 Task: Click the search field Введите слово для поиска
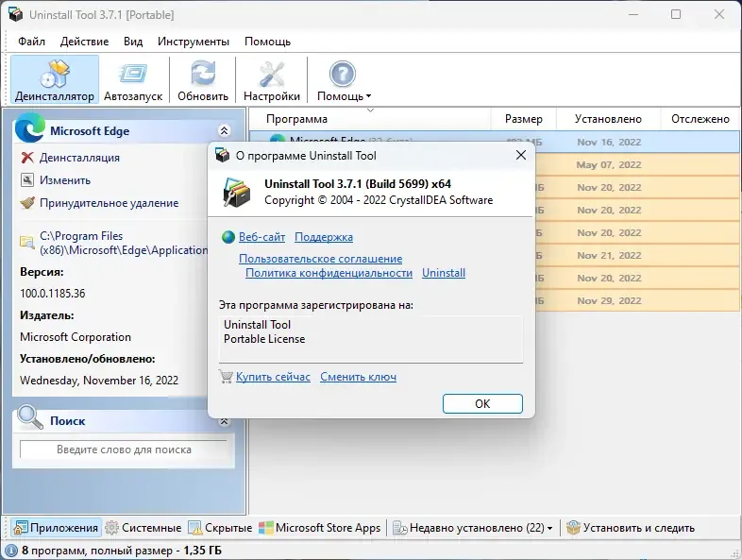(124, 450)
